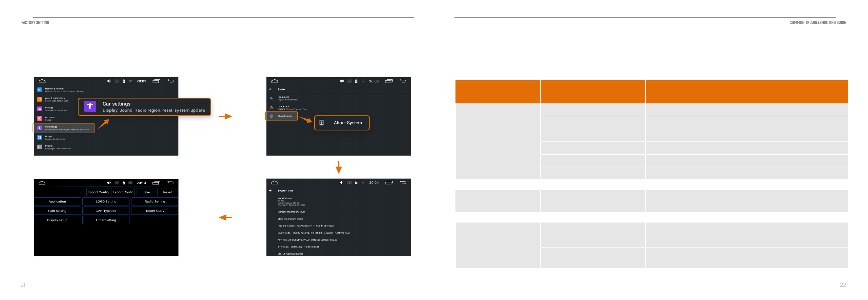868x300 pixels.
Task: Tap the Languages translate icon
Action: (271, 98)
